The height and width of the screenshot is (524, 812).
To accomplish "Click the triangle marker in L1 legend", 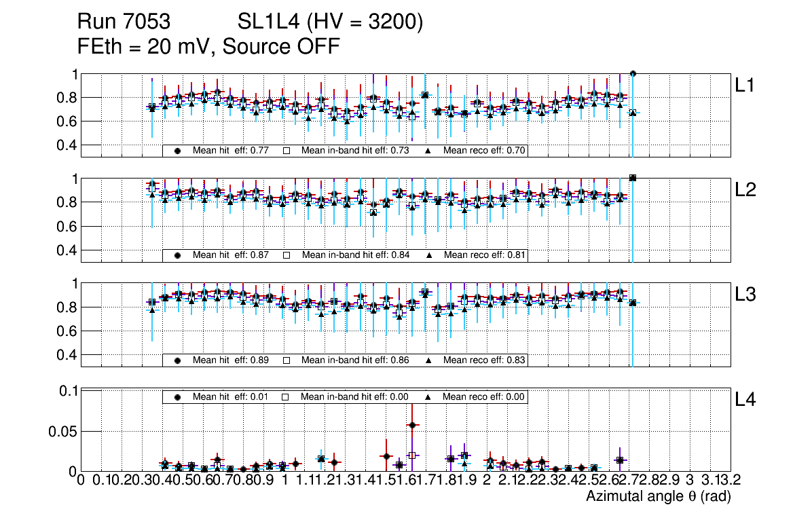I will tap(429, 151).
